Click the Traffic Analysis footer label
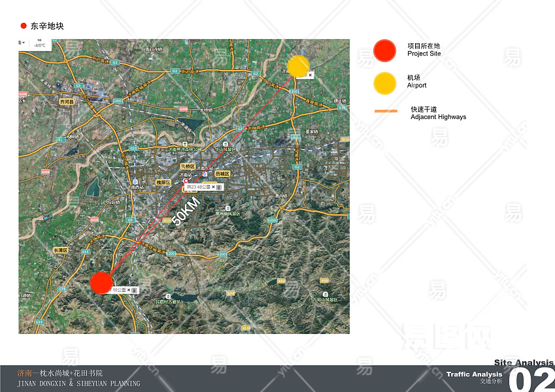Viewport: 555px width, 392px height. (x=474, y=374)
